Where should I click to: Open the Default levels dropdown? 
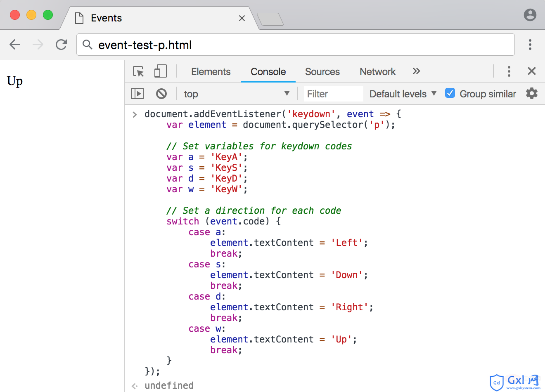click(403, 94)
